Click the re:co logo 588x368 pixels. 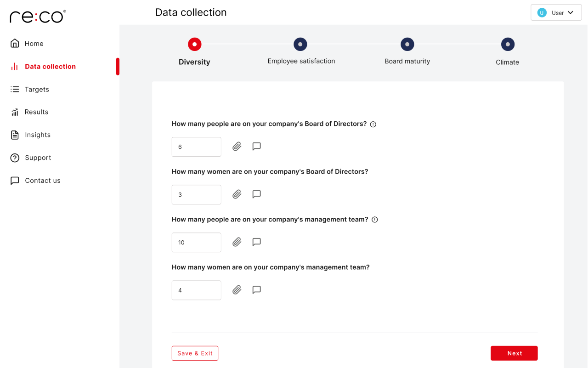tap(38, 17)
